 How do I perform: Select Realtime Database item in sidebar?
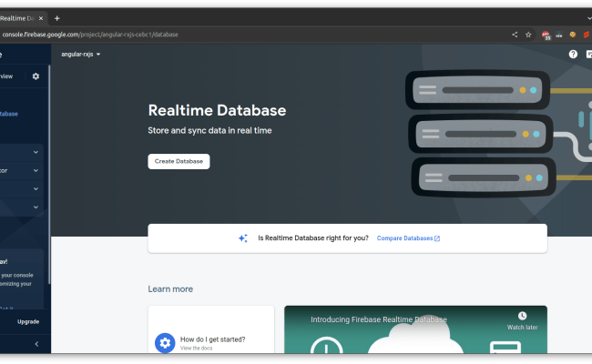(x=9, y=114)
